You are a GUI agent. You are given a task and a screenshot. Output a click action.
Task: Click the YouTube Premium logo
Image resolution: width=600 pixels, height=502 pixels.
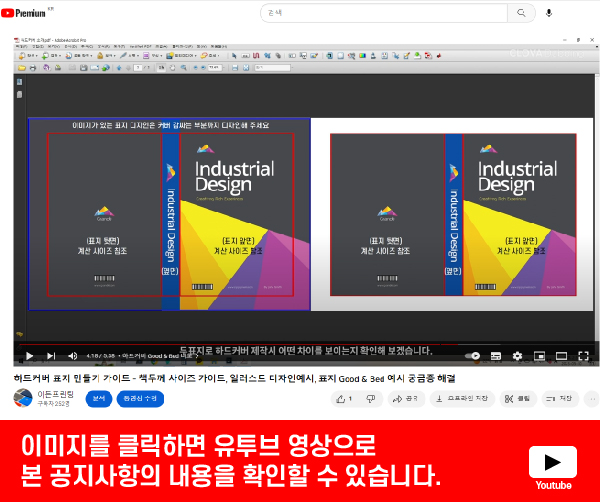(x=30, y=13)
